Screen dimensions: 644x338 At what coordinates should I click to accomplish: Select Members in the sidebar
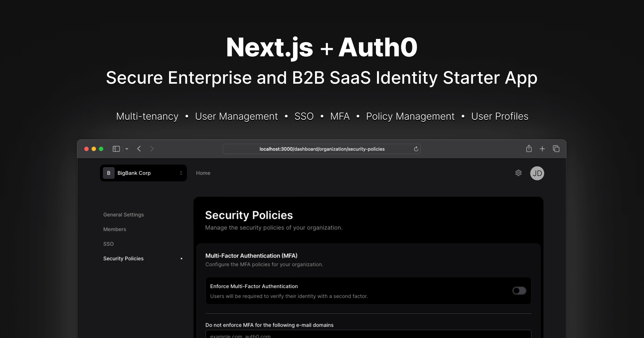pos(115,229)
